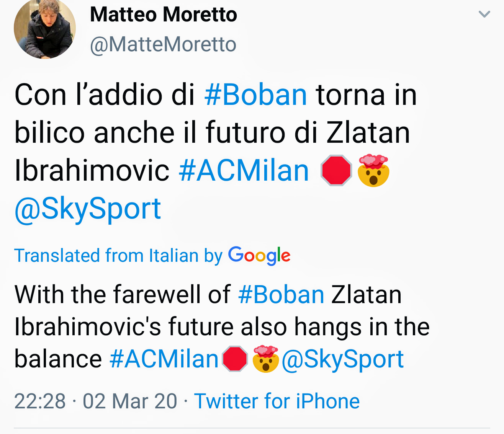The height and width of the screenshot is (434, 504).
Task: Click the exploding head emoji in the translation
Action: pos(265,359)
